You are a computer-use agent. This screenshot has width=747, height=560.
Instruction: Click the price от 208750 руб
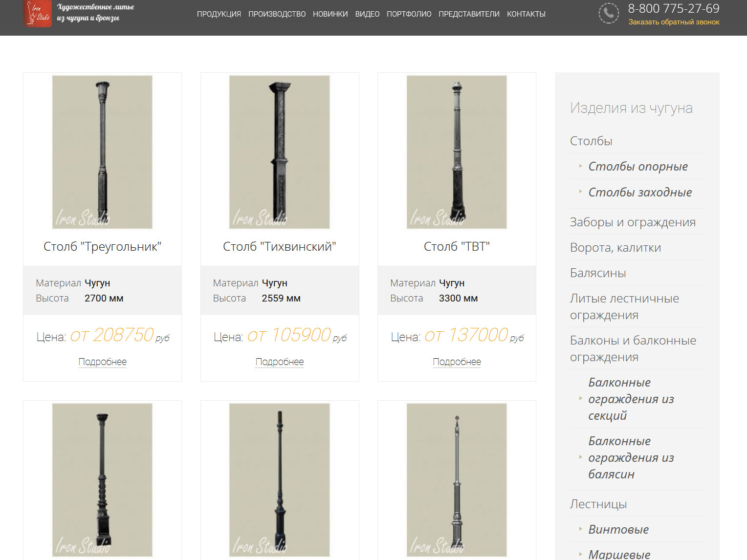[x=120, y=335]
